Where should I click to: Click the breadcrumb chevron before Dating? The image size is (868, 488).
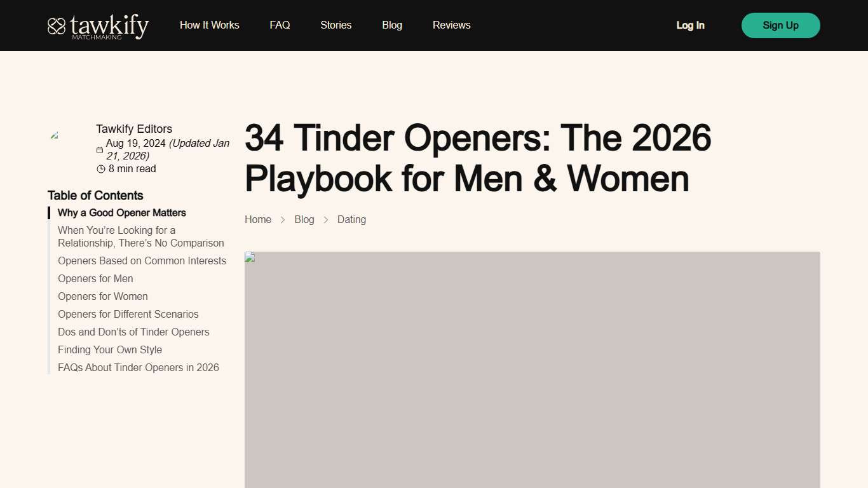point(326,219)
